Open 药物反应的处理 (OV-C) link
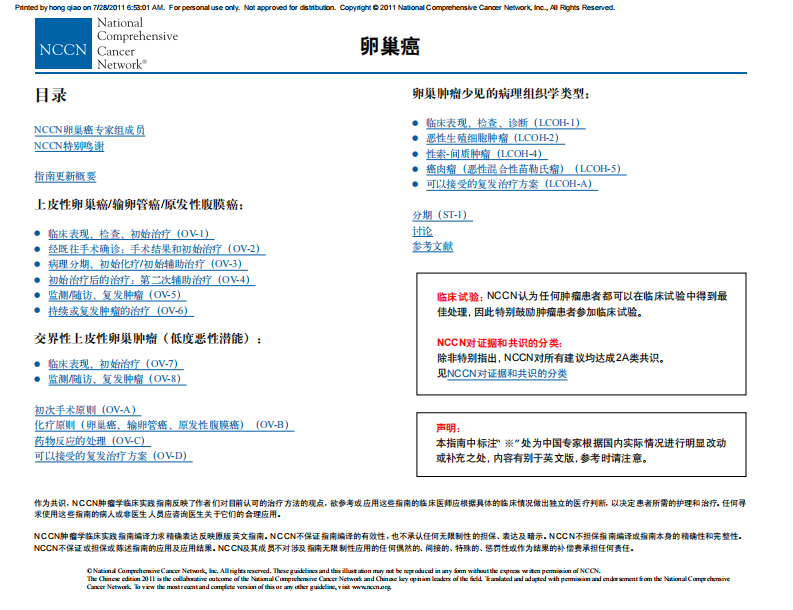This screenshot has width=793, height=610. point(92,441)
